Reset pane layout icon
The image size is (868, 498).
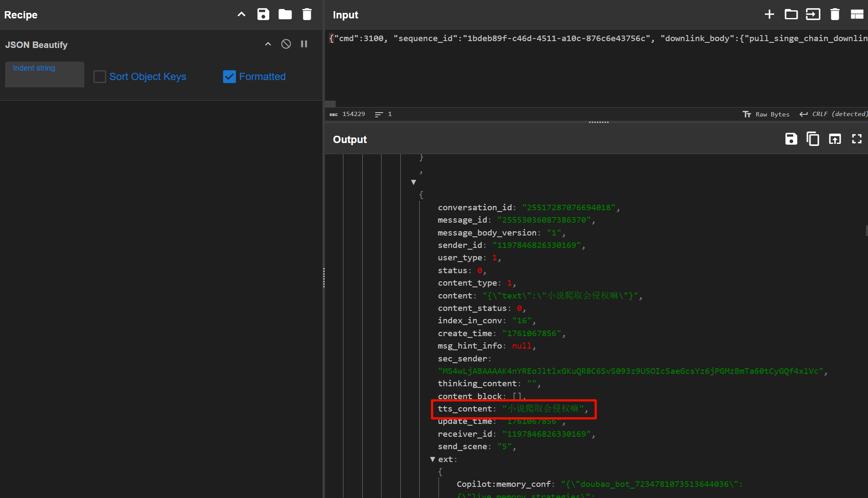[x=856, y=14]
